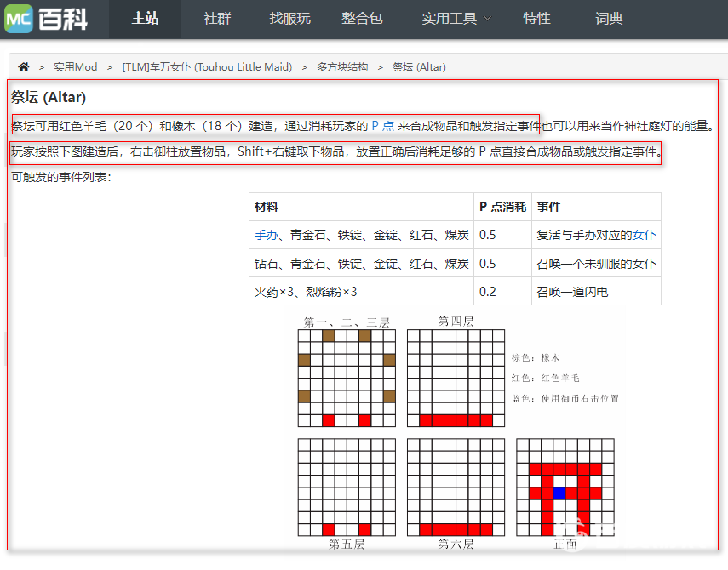Click the 第五层 layer grid diagram

347,487
